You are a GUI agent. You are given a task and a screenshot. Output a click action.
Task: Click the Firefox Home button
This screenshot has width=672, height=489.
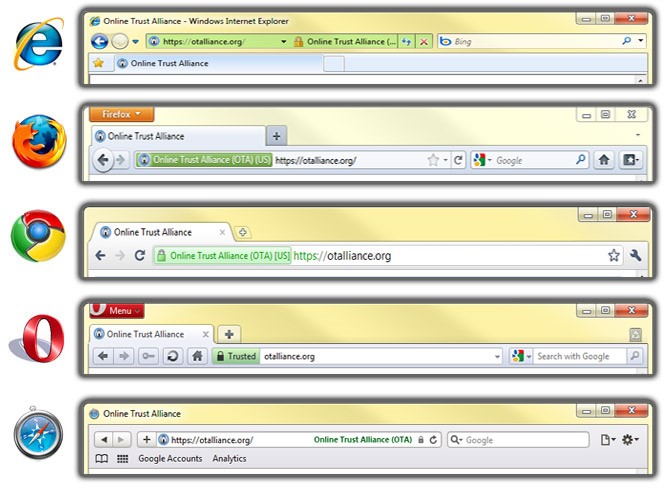[604, 160]
